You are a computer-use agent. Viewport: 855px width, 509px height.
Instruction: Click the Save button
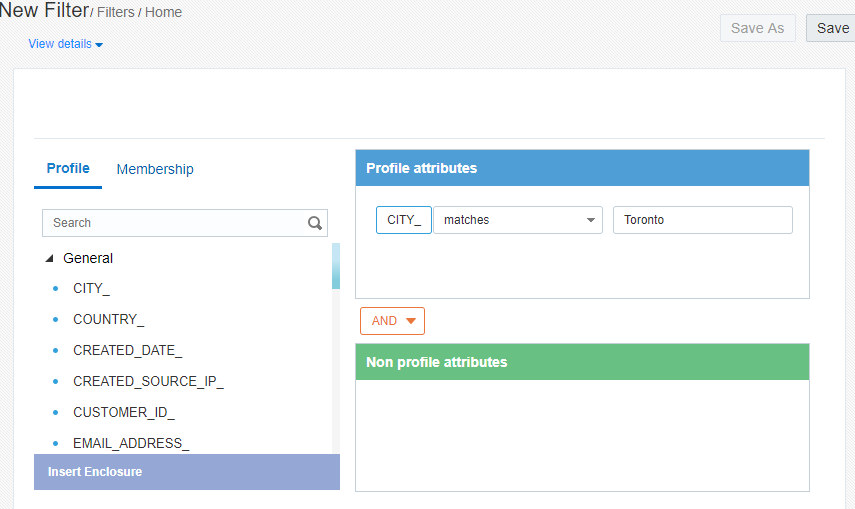(831, 28)
